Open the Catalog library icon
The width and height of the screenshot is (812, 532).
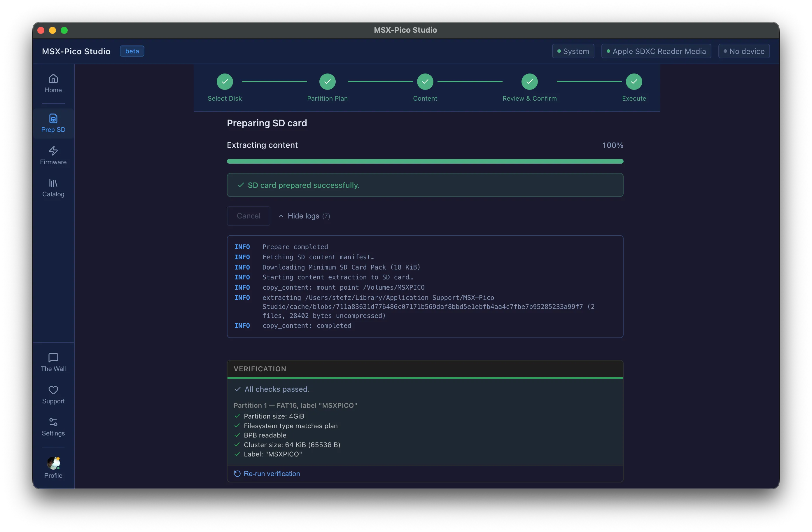pyautogui.click(x=53, y=183)
